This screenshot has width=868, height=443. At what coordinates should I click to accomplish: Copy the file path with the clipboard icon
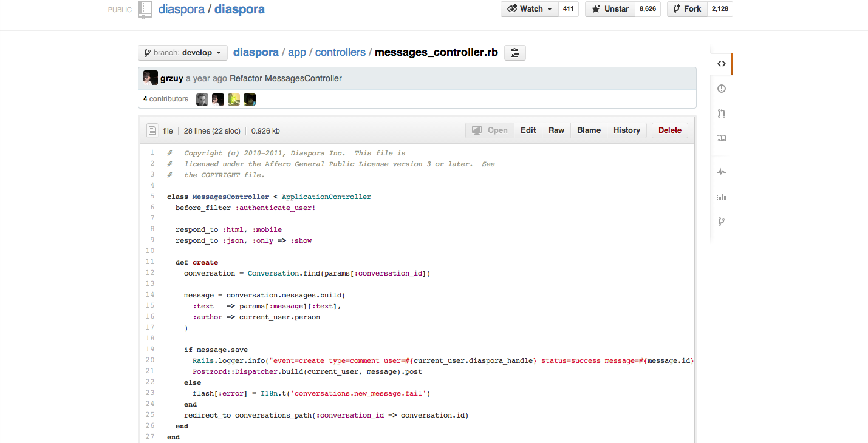click(x=514, y=53)
